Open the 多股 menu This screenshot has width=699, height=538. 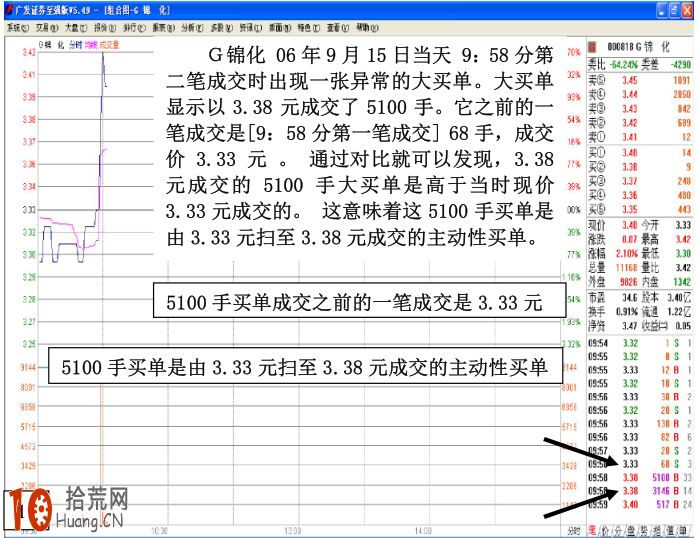tap(222, 28)
